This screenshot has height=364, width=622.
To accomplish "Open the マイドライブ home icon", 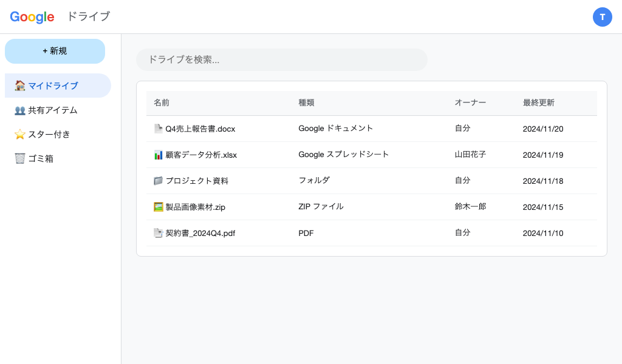I will [x=19, y=86].
